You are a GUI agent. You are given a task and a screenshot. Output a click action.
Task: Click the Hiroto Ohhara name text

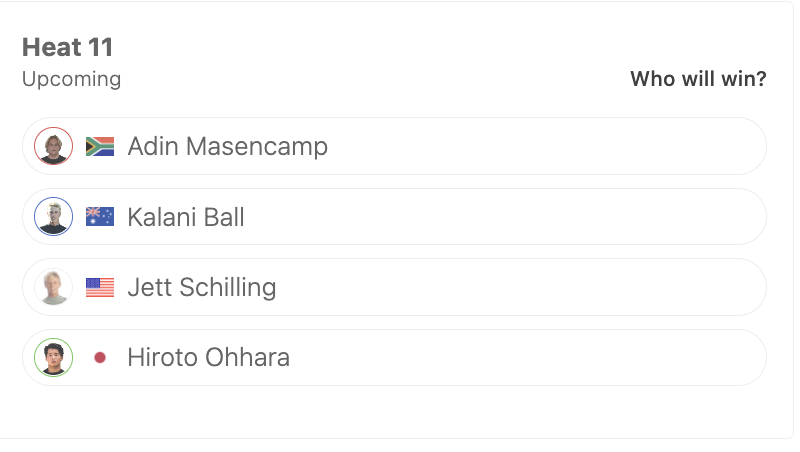(x=209, y=357)
